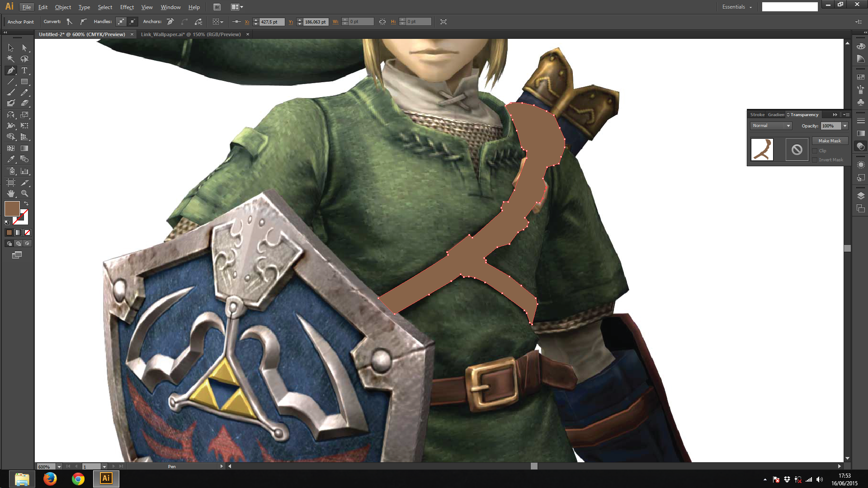Screen dimensions: 868x488
Task: Enable Draw Behind mode
Action: [18, 243]
